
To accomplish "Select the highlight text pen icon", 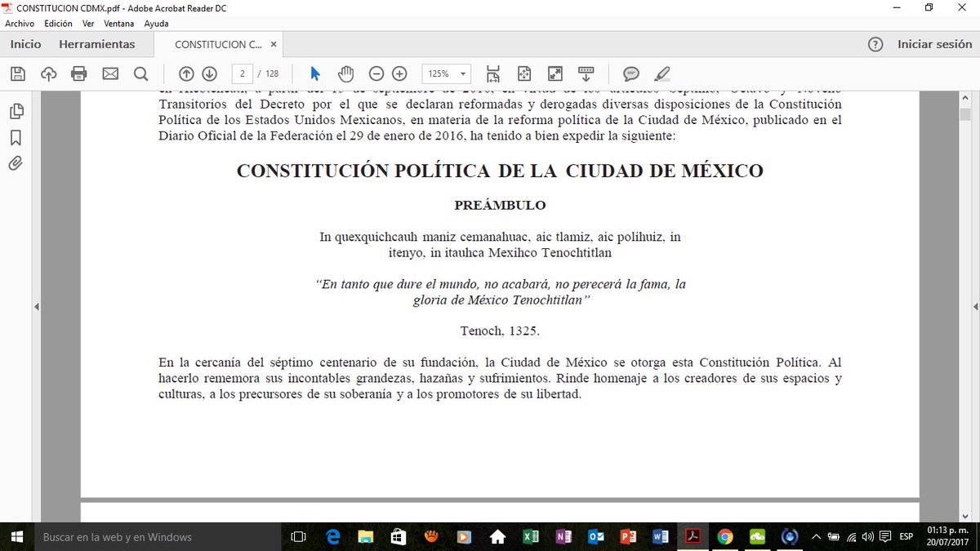I will (x=662, y=74).
